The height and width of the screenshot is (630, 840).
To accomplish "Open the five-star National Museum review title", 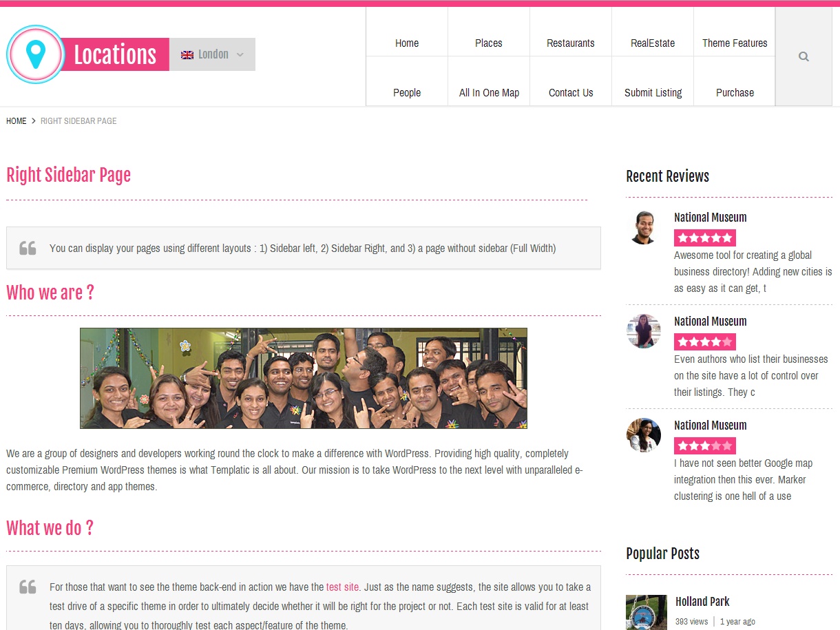I will click(x=710, y=218).
